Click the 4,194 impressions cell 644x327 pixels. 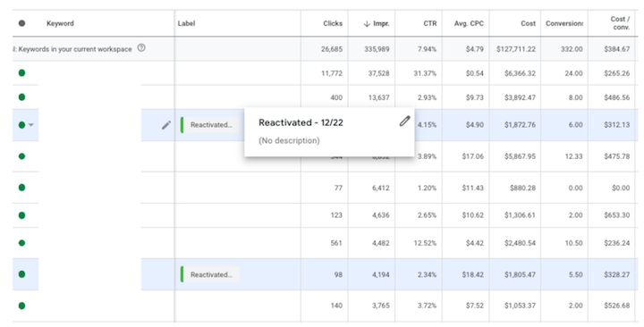pyautogui.click(x=381, y=274)
